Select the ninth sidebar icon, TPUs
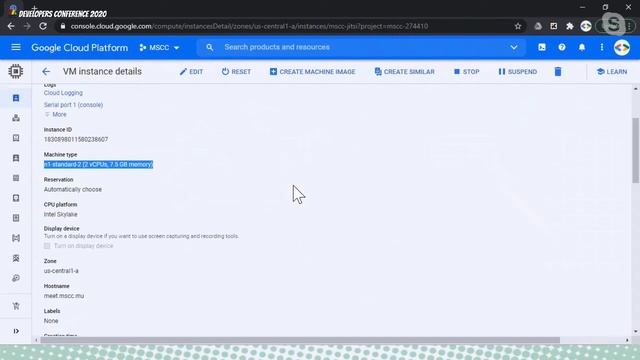This screenshot has height=360, width=640. [x=16, y=258]
